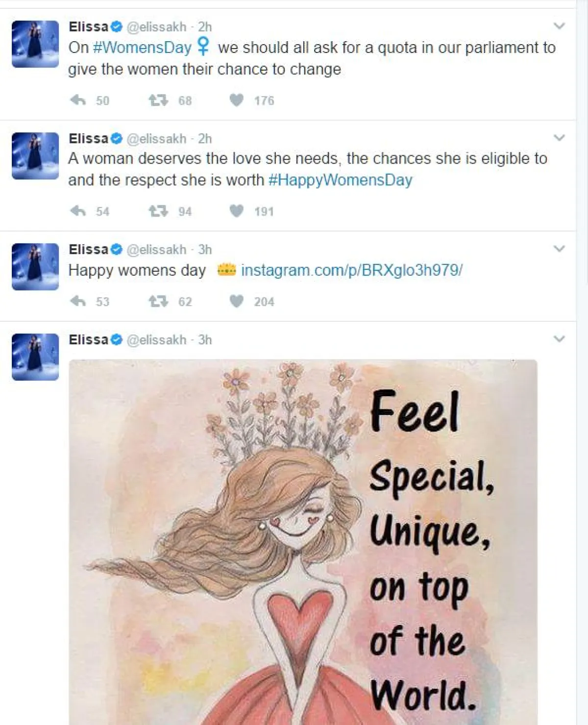Follow the instagram.com/p/BRXglo3h979/ link

(x=351, y=270)
